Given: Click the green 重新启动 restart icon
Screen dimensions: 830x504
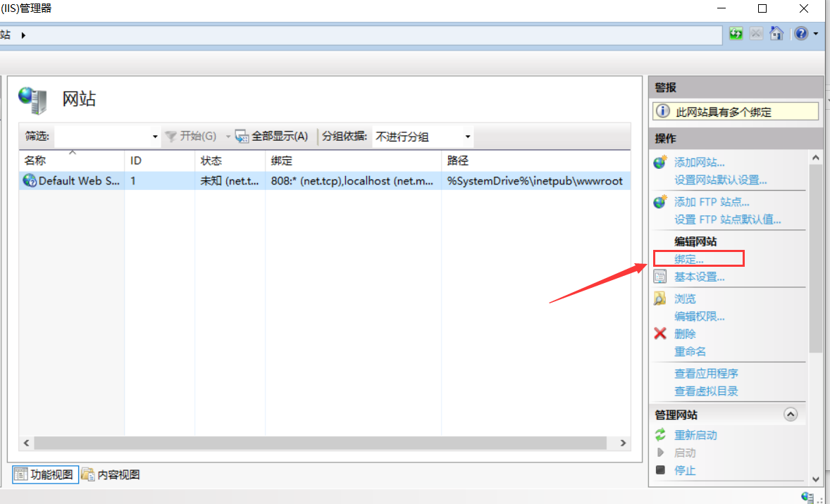Looking at the screenshot, I should click(660, 435).
